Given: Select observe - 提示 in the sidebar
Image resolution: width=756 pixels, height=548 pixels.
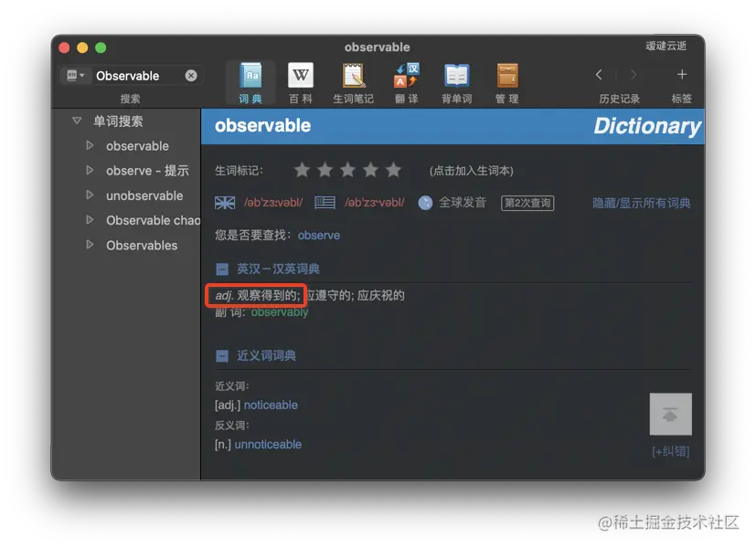Looking at the screenshot, I should 147,171.
